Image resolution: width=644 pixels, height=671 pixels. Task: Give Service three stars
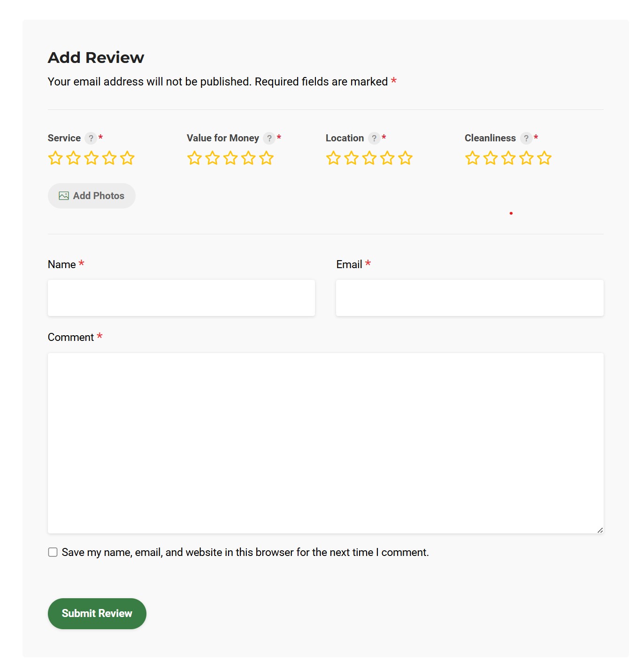coord(92,158)
